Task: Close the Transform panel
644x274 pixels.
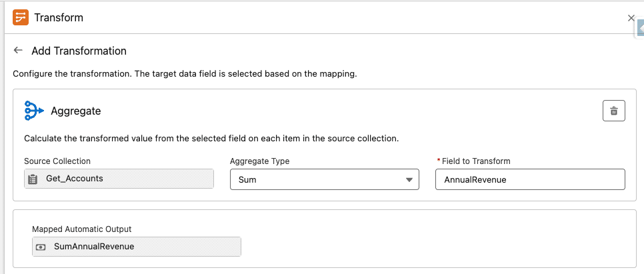Action: click(x=631, y=18)
